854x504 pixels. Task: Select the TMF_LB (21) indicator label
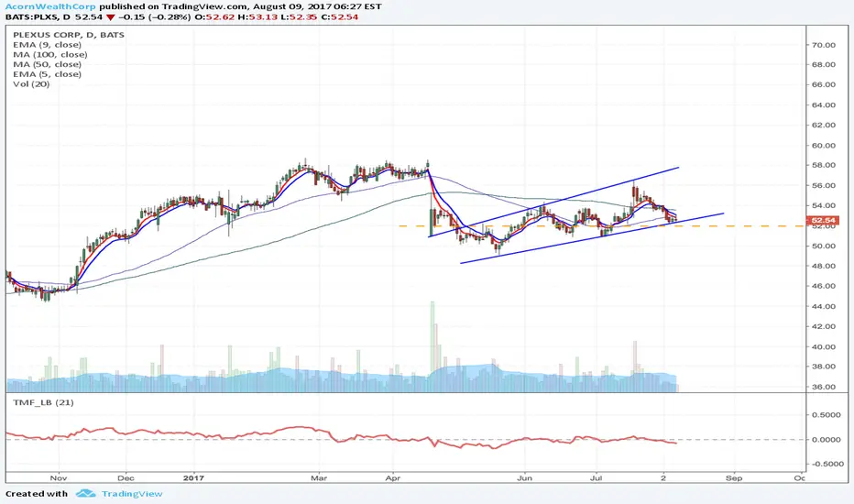[44, 402]
